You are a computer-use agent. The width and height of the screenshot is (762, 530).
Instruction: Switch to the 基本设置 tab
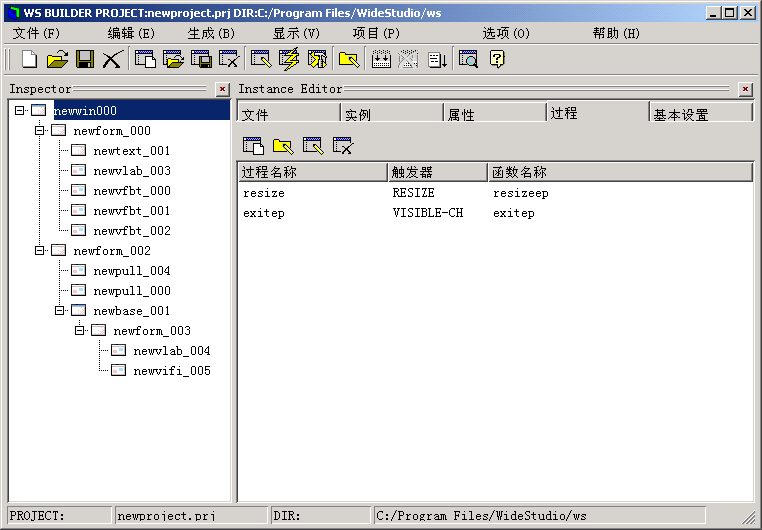(x=701, y=114)
